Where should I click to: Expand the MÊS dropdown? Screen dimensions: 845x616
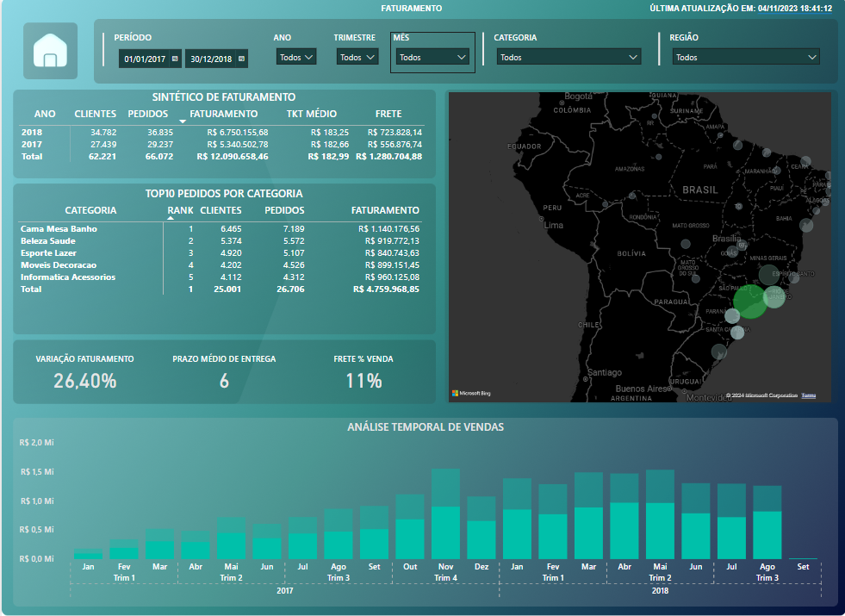(432, 57)
